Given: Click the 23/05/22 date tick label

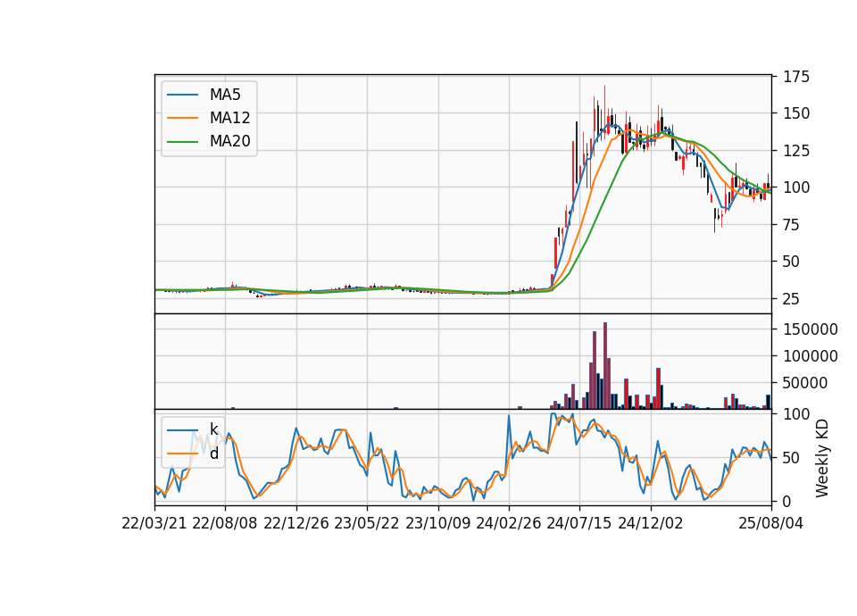Looking at the screenshot, I should [x=366, y=523].
